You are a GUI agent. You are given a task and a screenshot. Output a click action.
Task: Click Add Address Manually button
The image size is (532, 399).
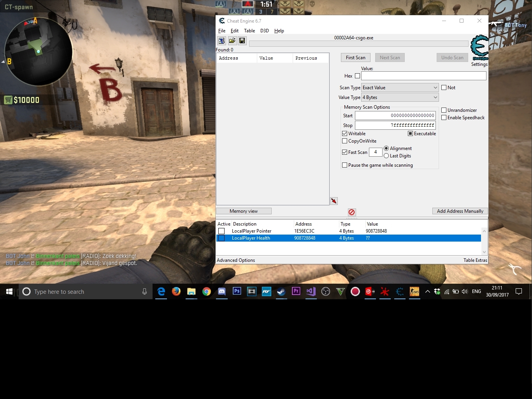tap(460, 211)
